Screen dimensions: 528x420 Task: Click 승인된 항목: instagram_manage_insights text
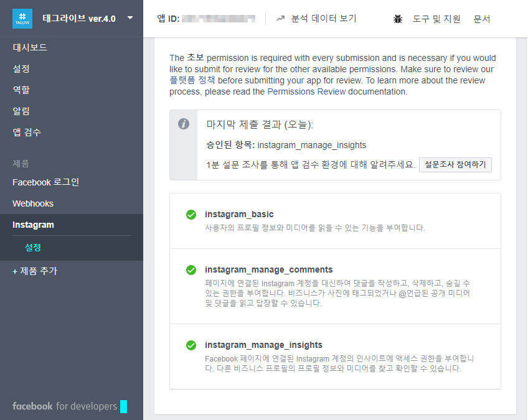point(286,145)
